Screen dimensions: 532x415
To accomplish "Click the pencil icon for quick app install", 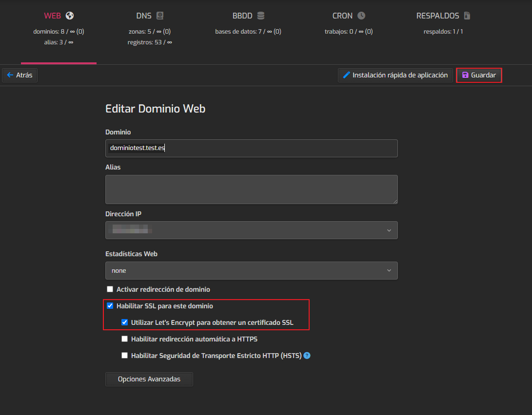I will click(346, 75).
